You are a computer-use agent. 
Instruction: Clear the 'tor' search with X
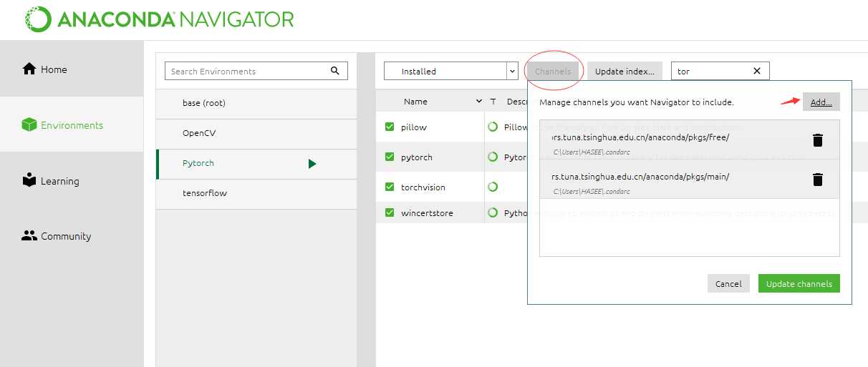[757, 71]
